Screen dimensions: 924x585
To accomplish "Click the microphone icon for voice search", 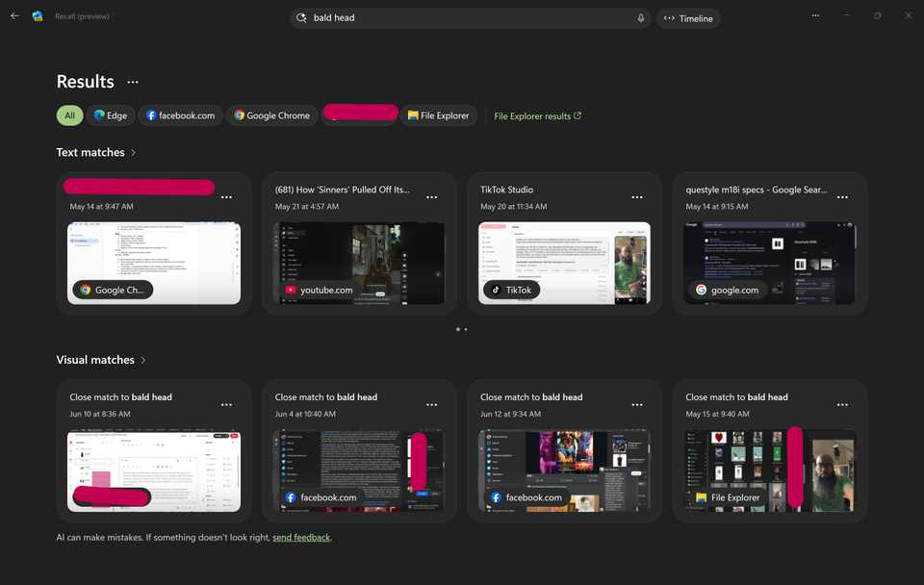I will (x=640, y=18).
